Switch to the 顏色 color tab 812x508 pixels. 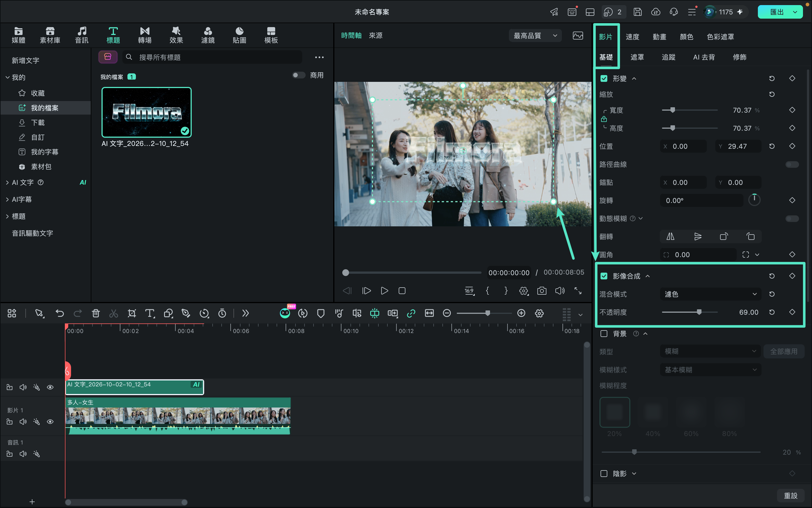tap(686, 37)
